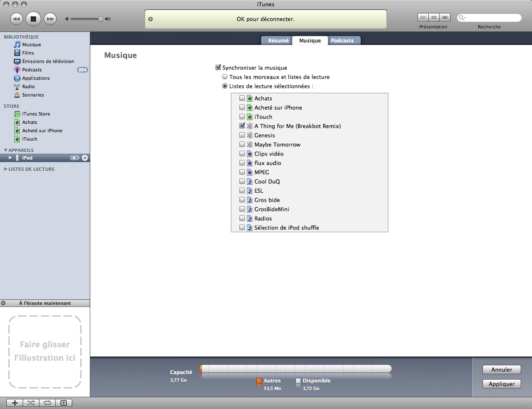
Task: Click the volume slider knob
Action: click(101, 19)
